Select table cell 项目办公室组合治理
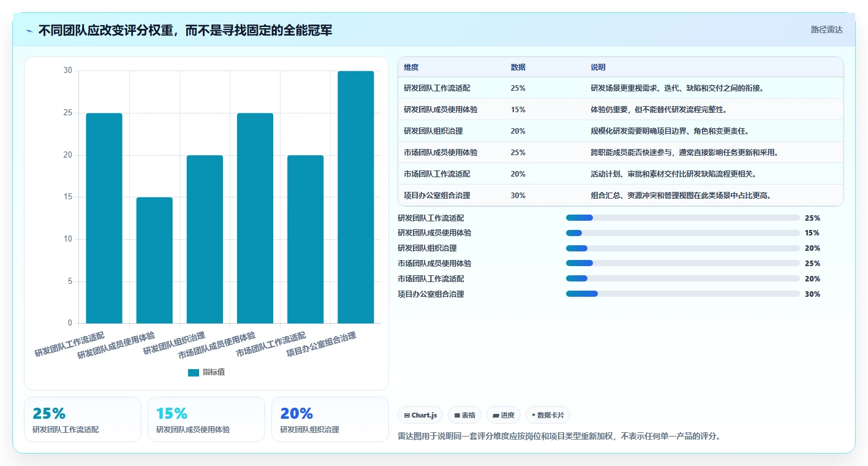The image size is (868, 466). (x=437, y=196)
